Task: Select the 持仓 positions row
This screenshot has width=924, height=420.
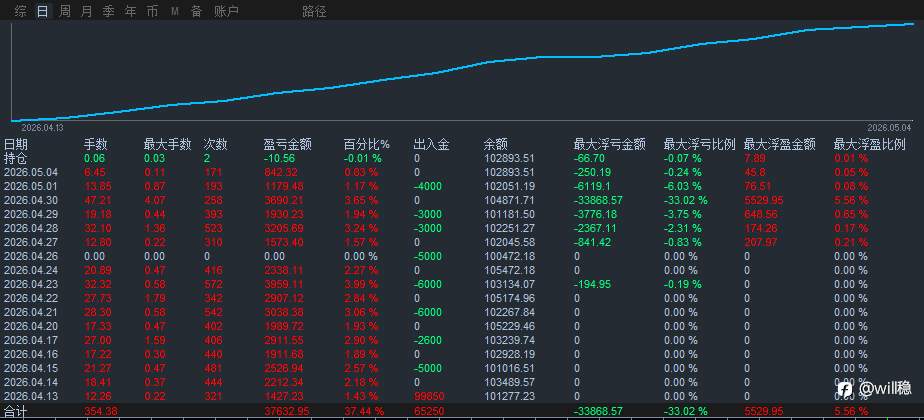Action: [462, 158]
